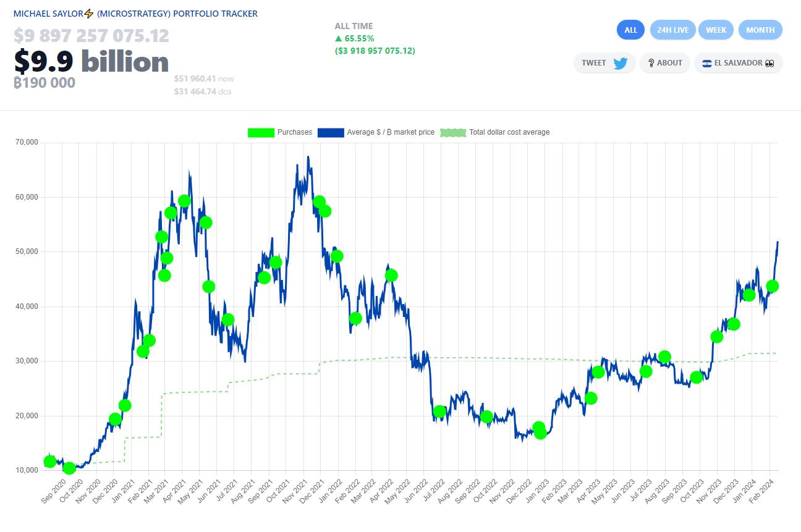Click the Feb 2024 purchase marker
801x532 pixels.
[773, 286]
